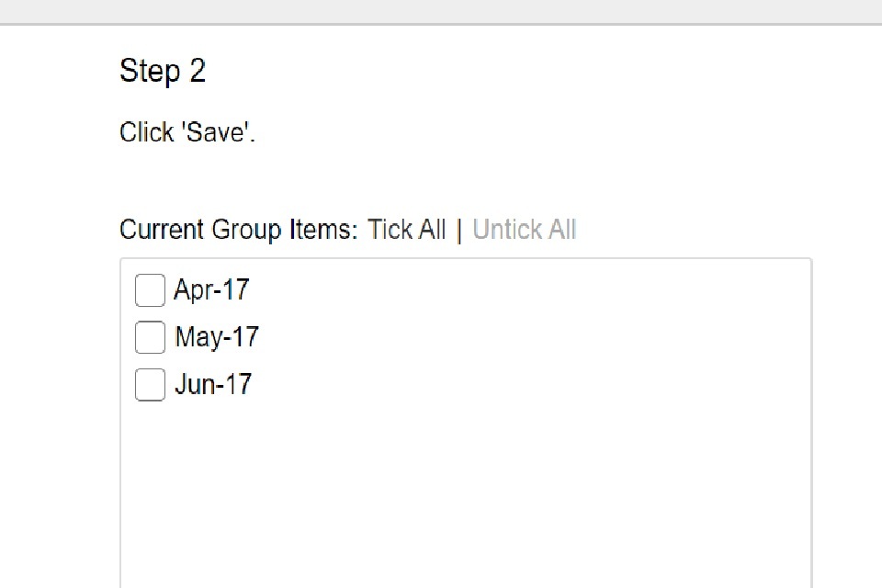Click the number 2 in Step heading
The image size is (882, 588).
[x=198, y=71]
